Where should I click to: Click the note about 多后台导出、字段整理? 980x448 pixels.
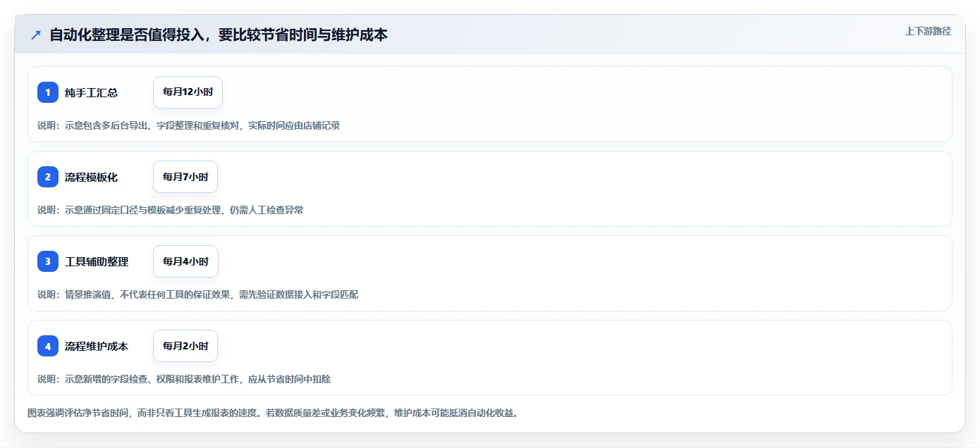[x=189, y=125]
